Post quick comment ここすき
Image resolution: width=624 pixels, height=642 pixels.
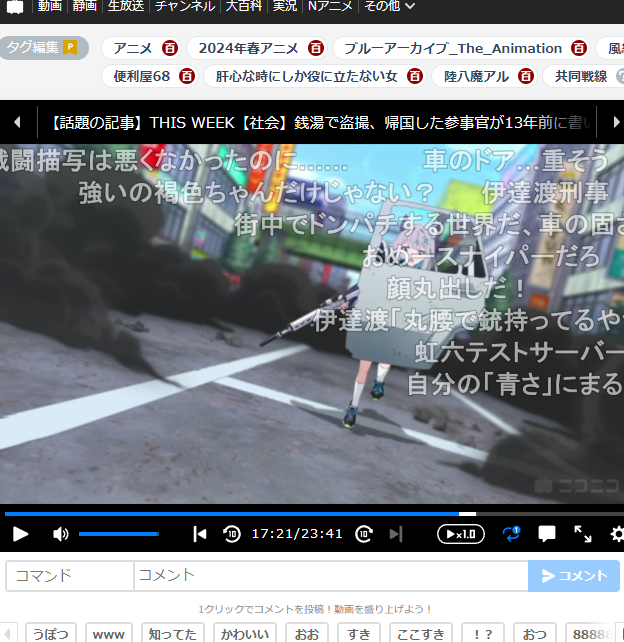421,634
